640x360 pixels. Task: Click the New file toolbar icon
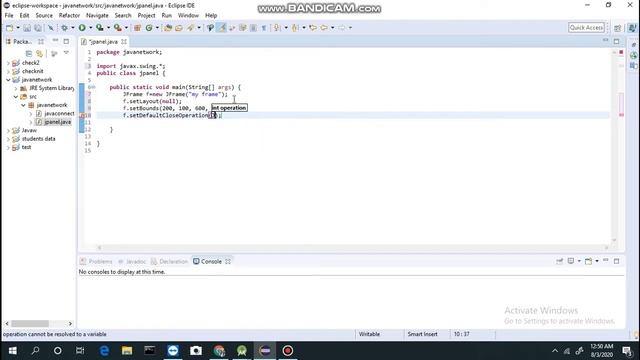pos(9,28)
